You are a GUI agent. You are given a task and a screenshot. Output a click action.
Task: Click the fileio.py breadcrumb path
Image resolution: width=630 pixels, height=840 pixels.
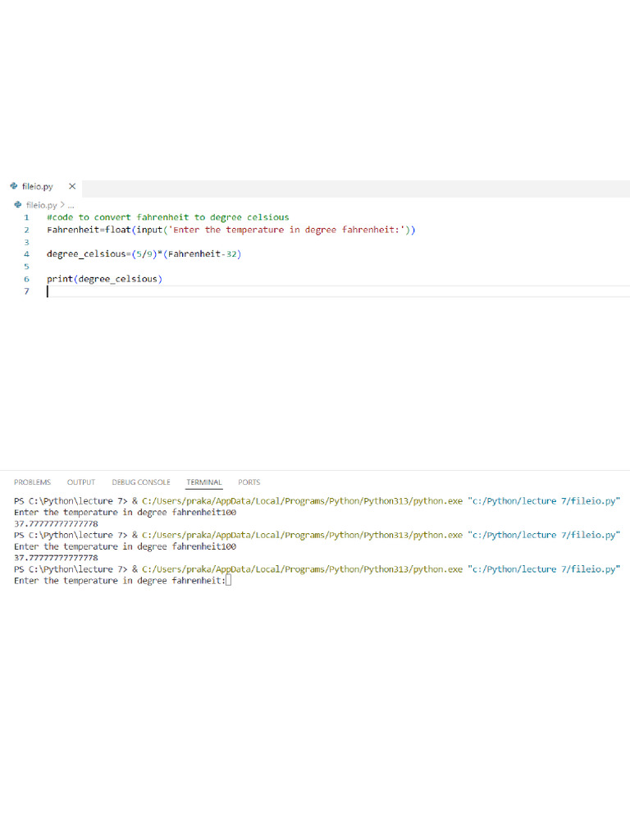click(x=41, y=205)
